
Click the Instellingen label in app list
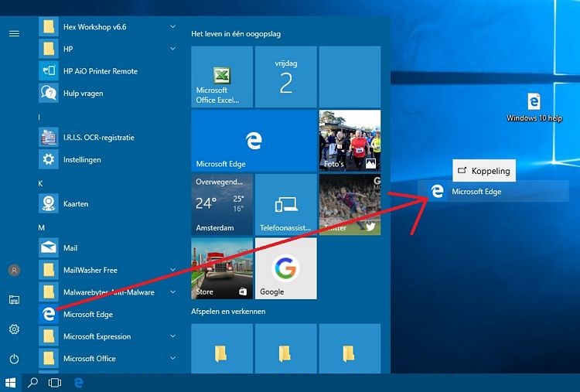pyautogui.click(x=82, y=160)
